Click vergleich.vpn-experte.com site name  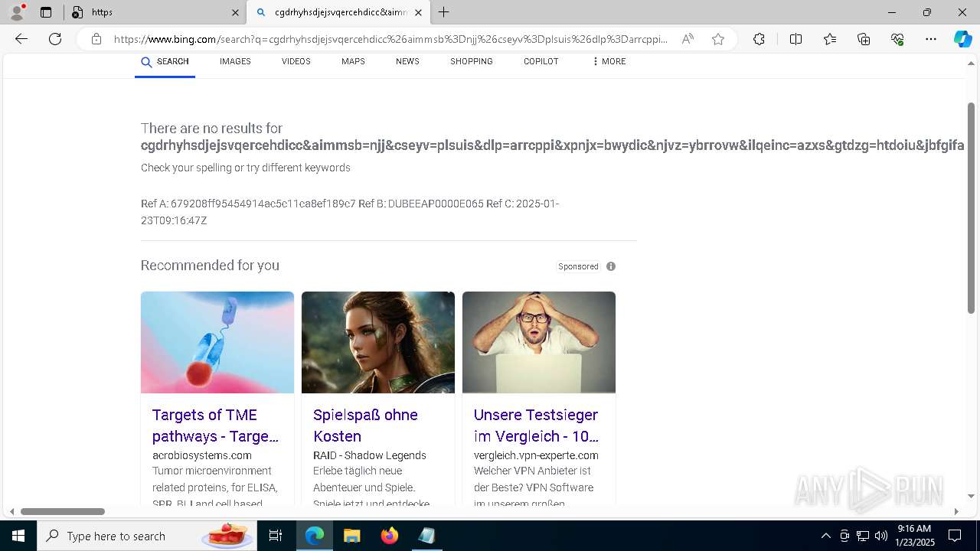point(536,455)
